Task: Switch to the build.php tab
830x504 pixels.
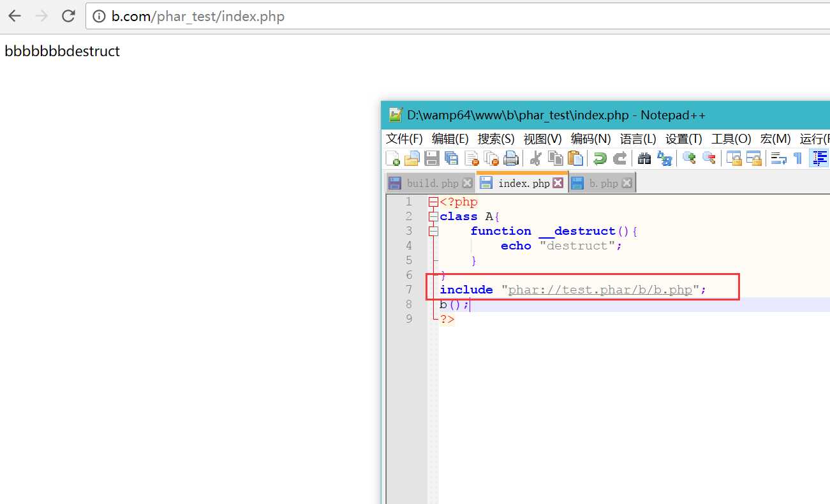Action: [431, 183]
